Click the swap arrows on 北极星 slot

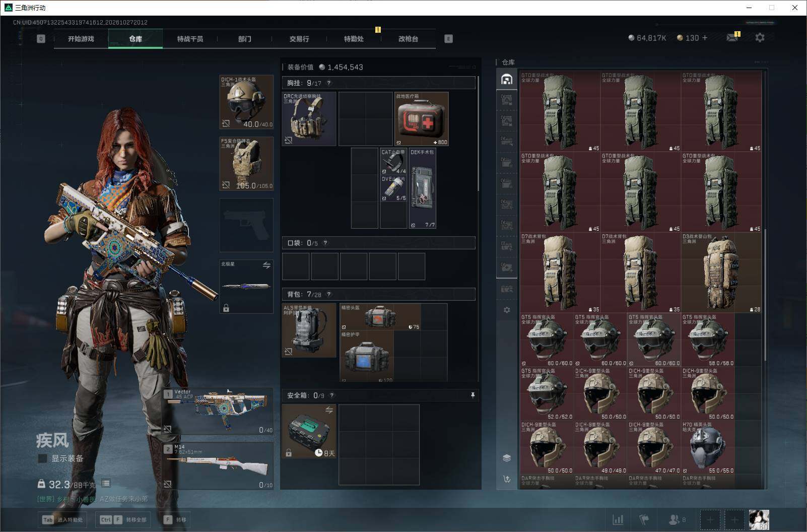(x=266, y=265)
